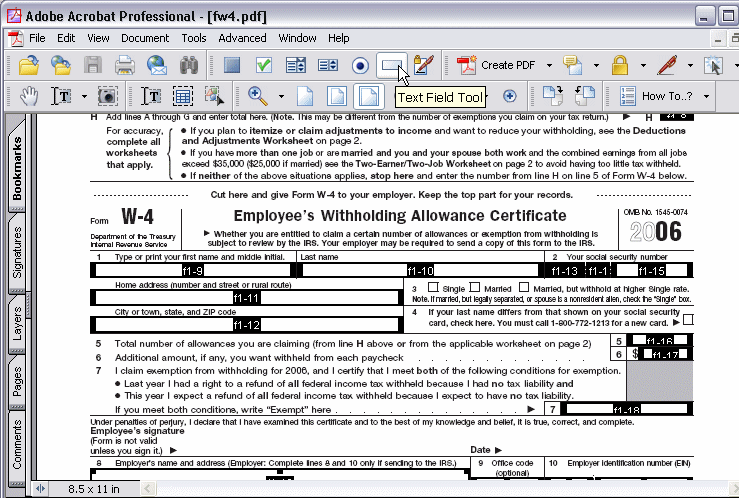The height and width of the screenshot is (498, 739).
Task: Open the View menu
Action: [98, 38]
